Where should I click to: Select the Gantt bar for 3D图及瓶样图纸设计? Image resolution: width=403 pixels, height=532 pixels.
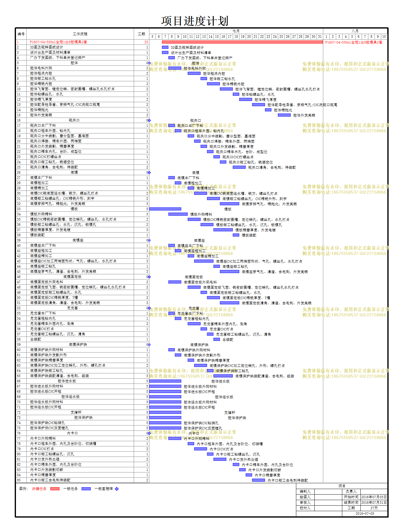[165, 47]
